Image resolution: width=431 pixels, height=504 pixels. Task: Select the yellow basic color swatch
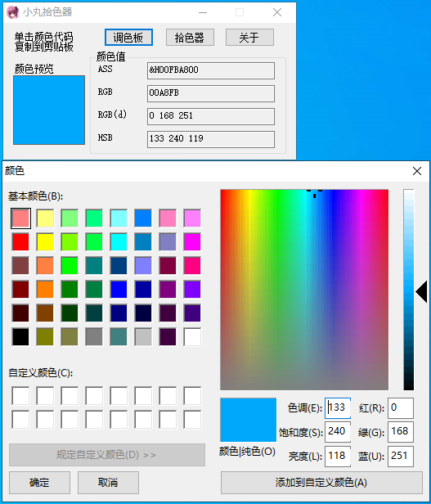45,241
